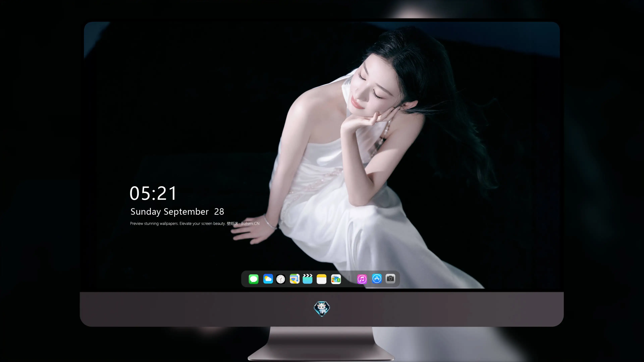The image size is (644, 362).
Task: Launch the Maps app from the dock
Action: click(x=294, y=279)
